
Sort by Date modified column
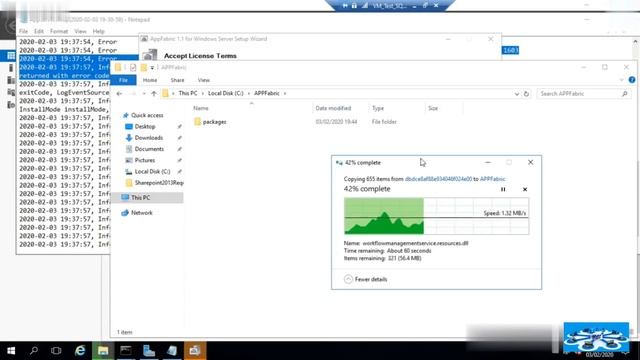[333, 108]
